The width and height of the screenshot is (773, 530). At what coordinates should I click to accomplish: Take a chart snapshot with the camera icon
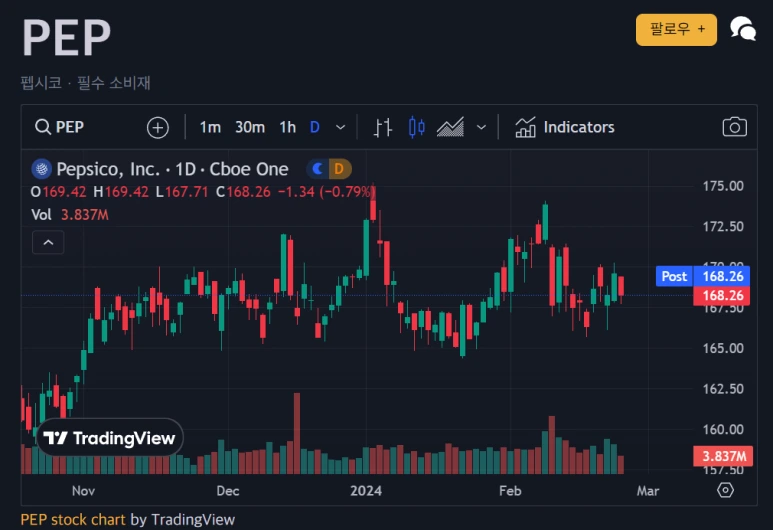tap(735, 127)
